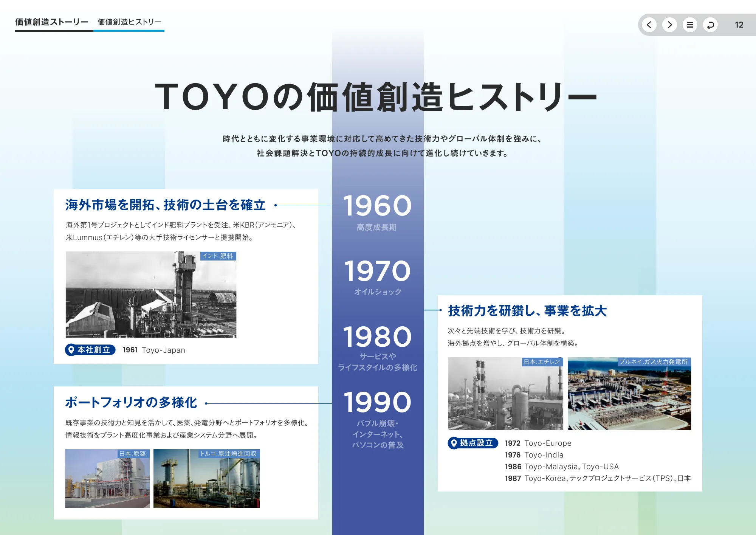Click the トルコ:原油増進回収 photo thumbnail
This screenshot has height=535, width=756.
[206, 479]
